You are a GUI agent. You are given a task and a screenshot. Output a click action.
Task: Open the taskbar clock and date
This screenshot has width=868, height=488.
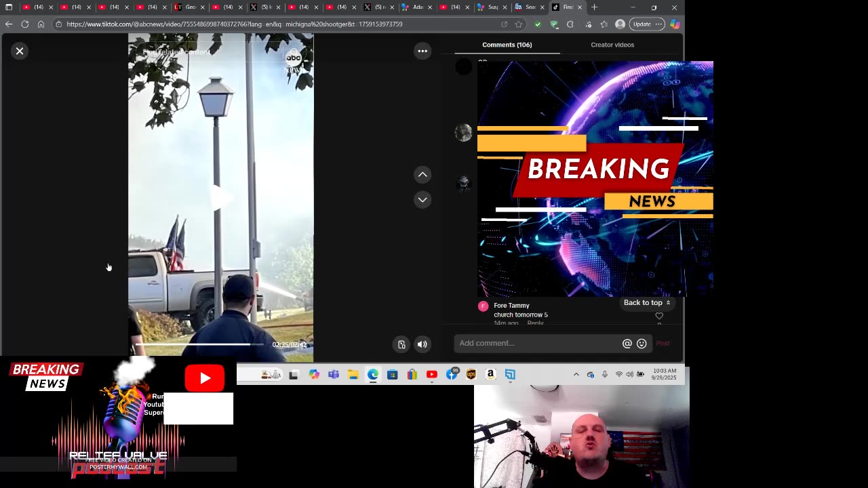pyautogui.click(x=665, y=374)
